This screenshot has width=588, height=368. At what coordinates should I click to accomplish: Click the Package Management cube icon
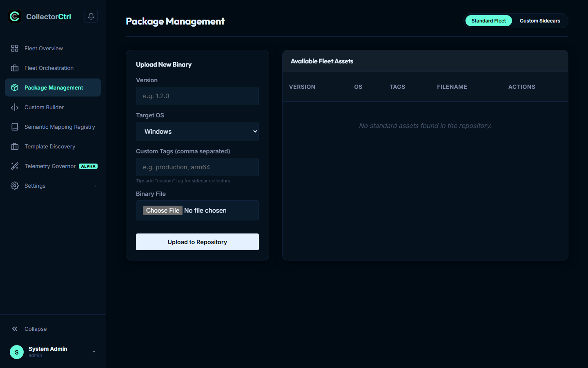pyautogui.click(x=15, y=88)
